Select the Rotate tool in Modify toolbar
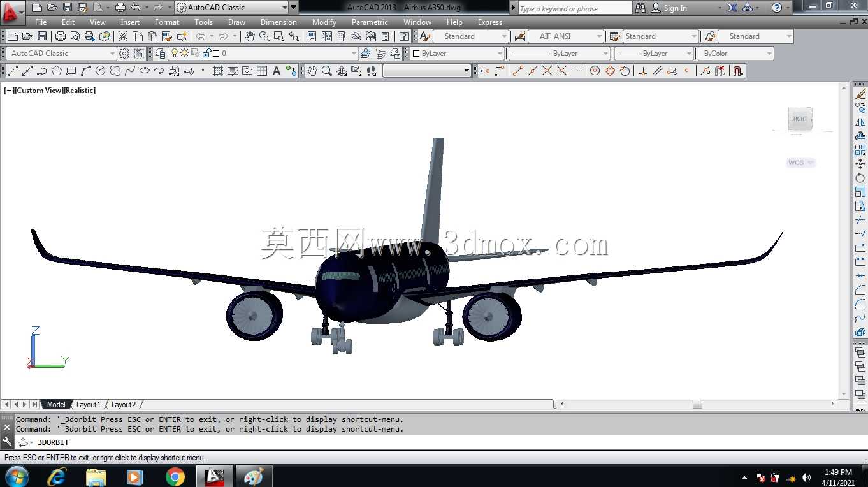Screen dimensions: 868x487 (x=860, y=178)
